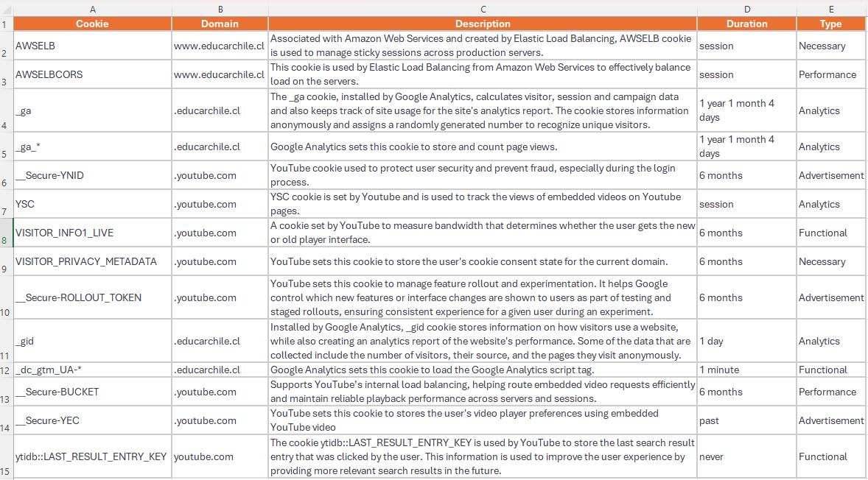Select the cookie cell reading exactly "_ga"
This screenshot has width=868, height=480.
pos(92,110)
